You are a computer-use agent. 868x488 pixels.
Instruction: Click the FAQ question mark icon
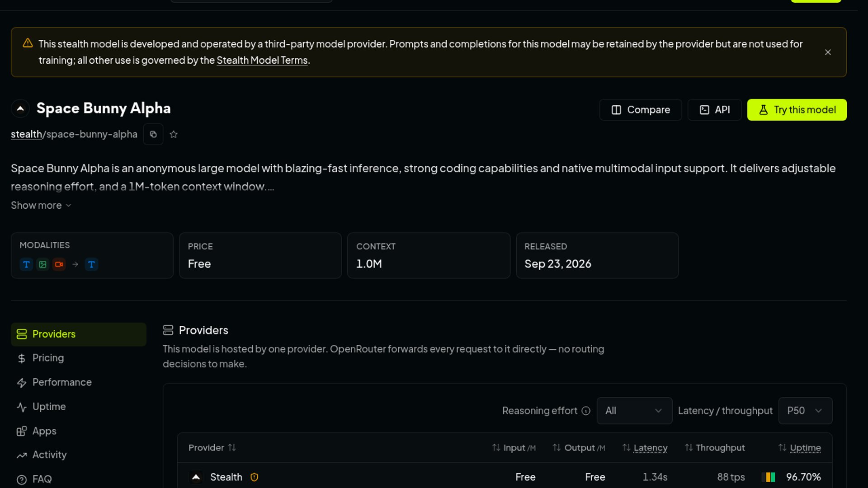(21, 479)
